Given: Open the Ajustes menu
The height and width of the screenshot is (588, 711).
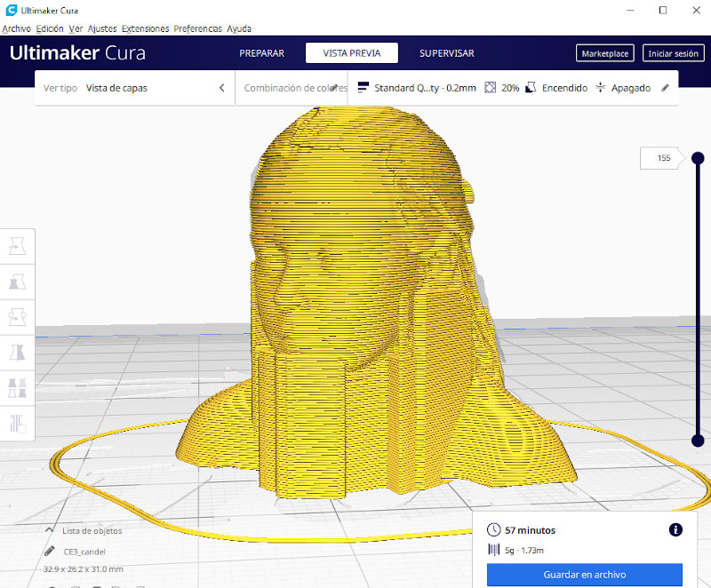Looking at the screenshot, I should point(102,28).
